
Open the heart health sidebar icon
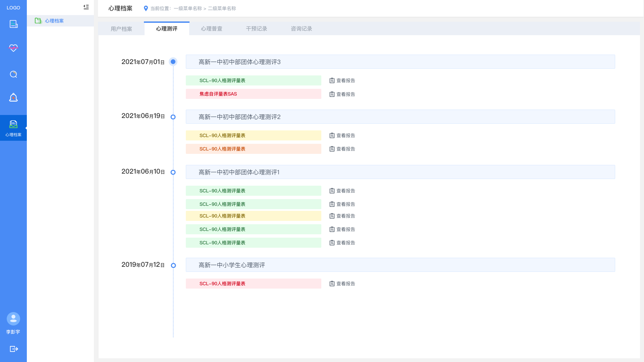click(13, 48)
